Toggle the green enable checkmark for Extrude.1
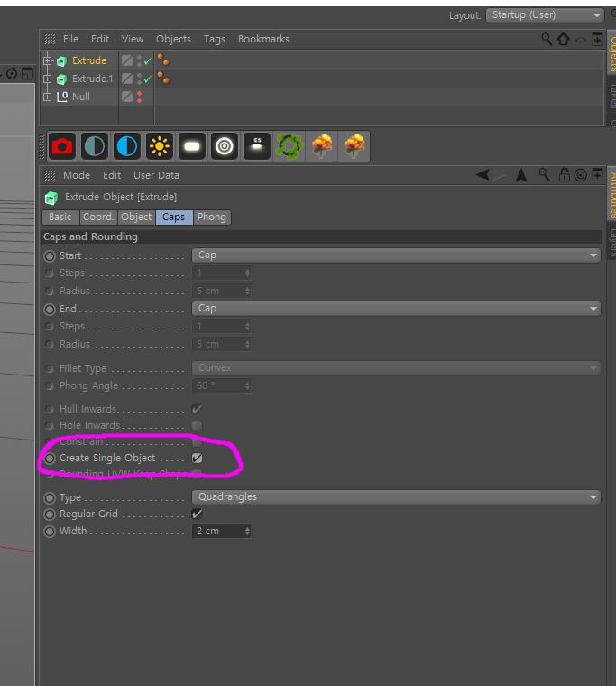The height and width of the screenshot is (686, 616). (147, 79)
